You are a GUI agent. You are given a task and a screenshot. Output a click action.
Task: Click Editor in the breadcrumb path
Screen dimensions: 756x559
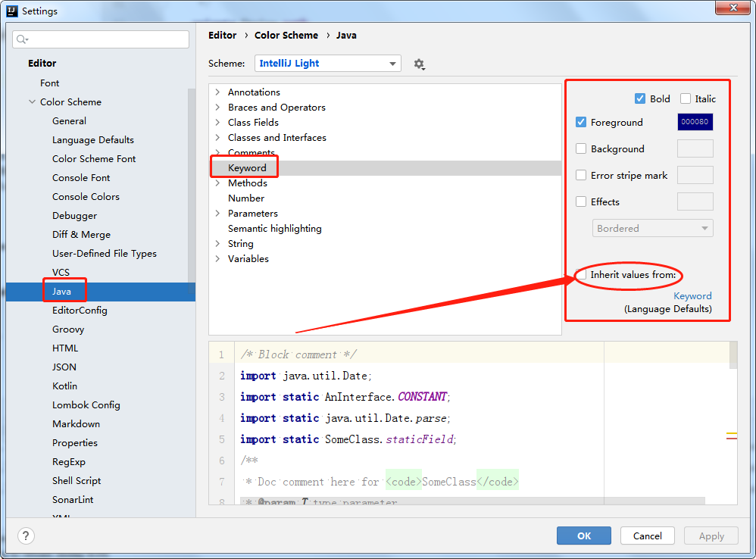[222, 35]
